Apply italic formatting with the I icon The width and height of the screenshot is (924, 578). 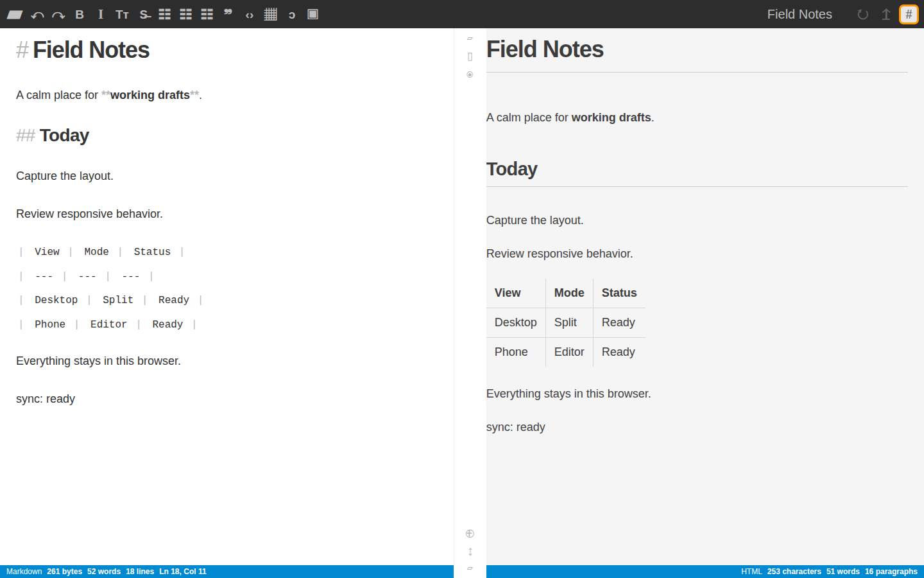[101, 14]
